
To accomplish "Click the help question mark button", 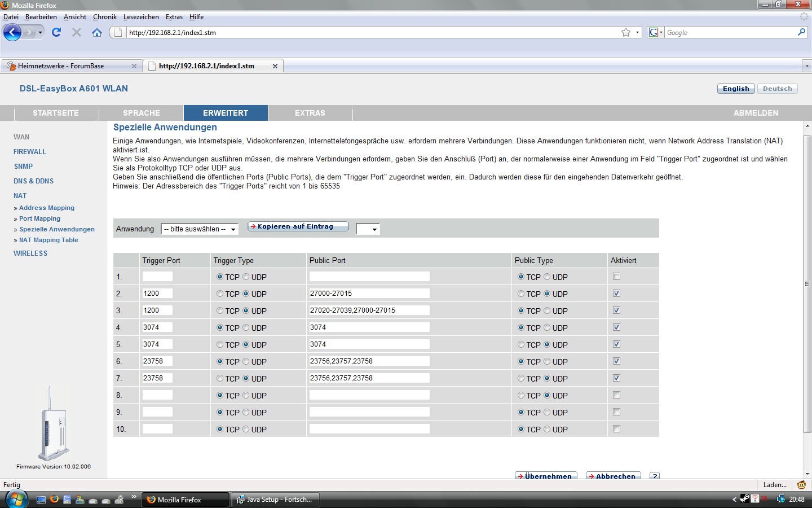I will [x=655, y=476].
